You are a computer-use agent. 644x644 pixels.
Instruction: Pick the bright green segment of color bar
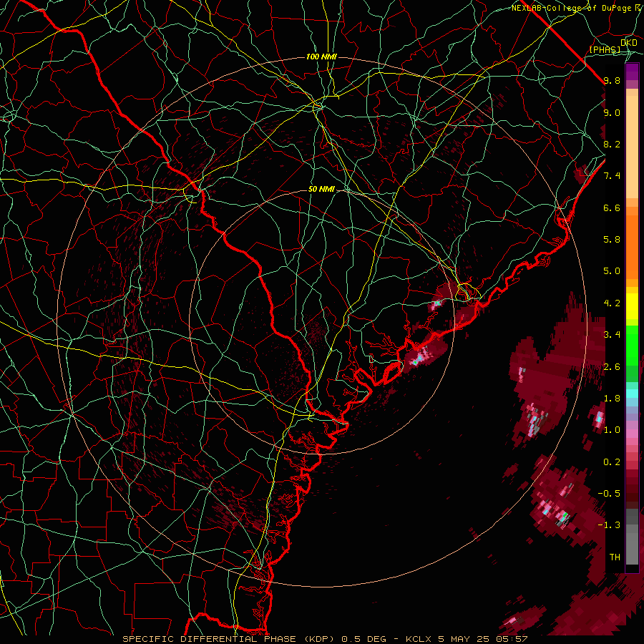click(632, 346)
